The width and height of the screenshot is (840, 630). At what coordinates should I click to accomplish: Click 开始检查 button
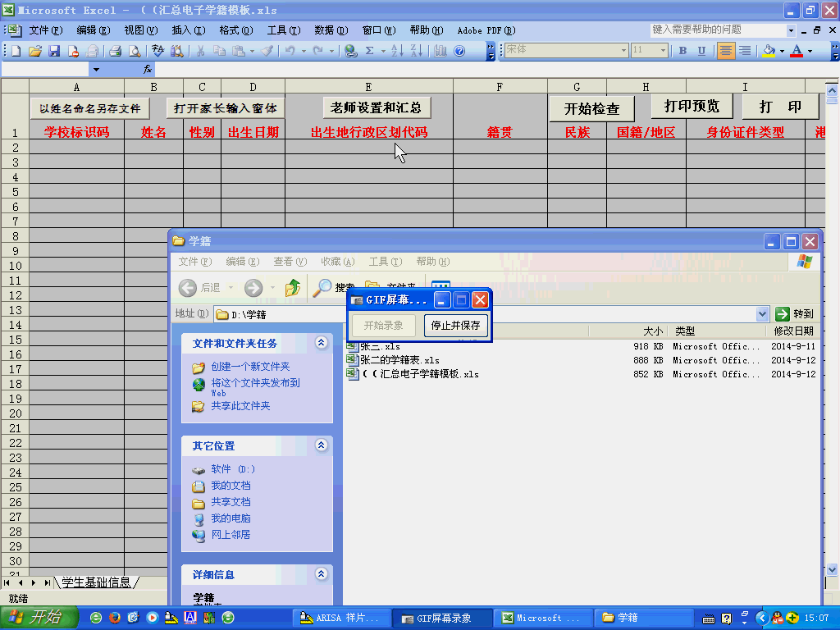[592, 109]
